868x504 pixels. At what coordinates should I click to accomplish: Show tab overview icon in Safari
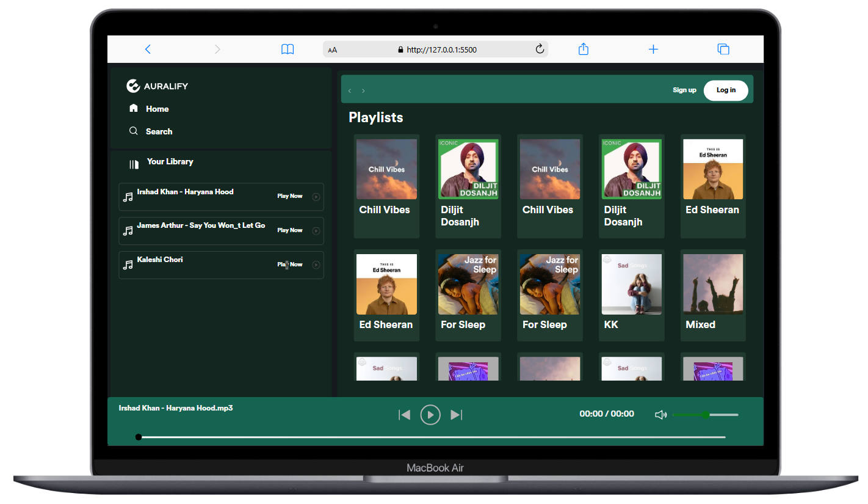[723, 49]
